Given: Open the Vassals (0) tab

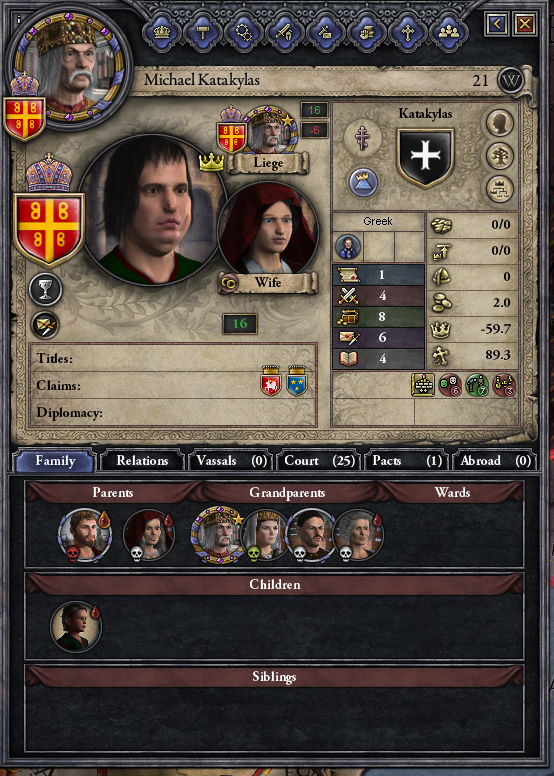Looking at the screenshot, I should [231, 461].
